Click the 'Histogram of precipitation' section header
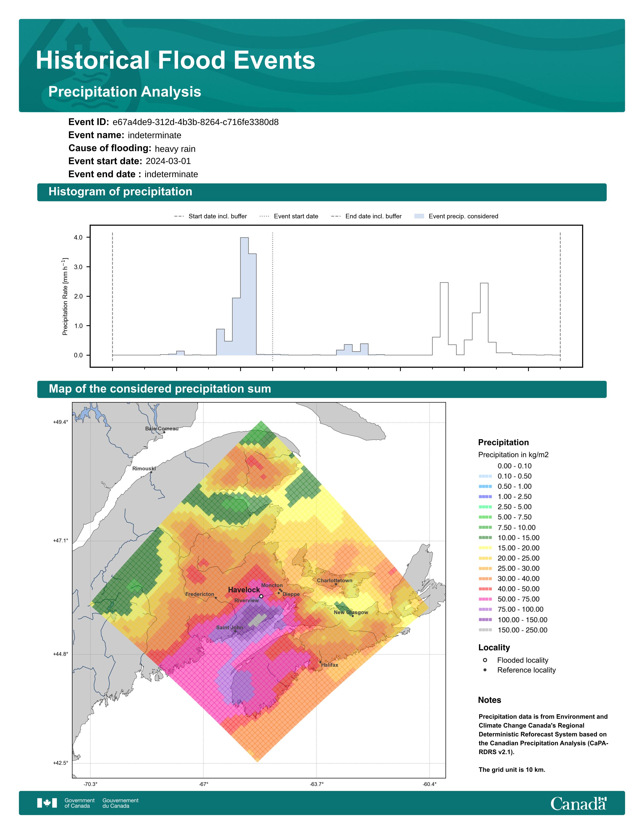This screenshot has width=644, height=834. click(x=321, y=192)
